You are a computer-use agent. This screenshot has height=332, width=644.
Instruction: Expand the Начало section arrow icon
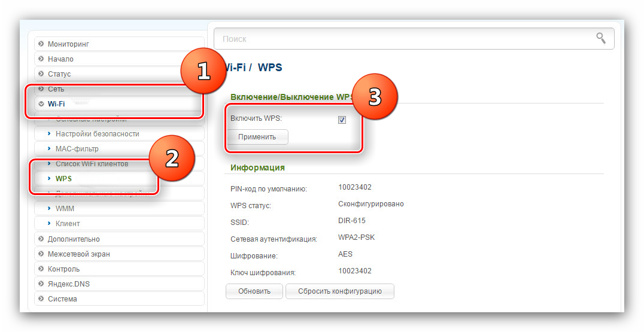(x=41, y=59)
